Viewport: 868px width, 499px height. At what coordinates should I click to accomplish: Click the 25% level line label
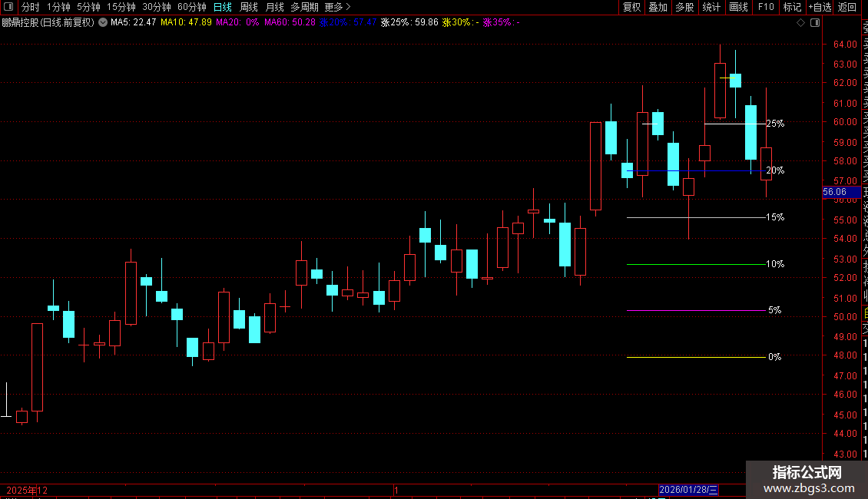coord(775,124)
